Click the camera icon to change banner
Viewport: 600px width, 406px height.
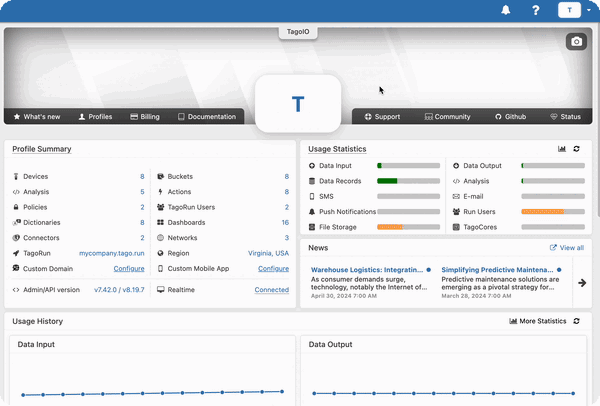576,41
